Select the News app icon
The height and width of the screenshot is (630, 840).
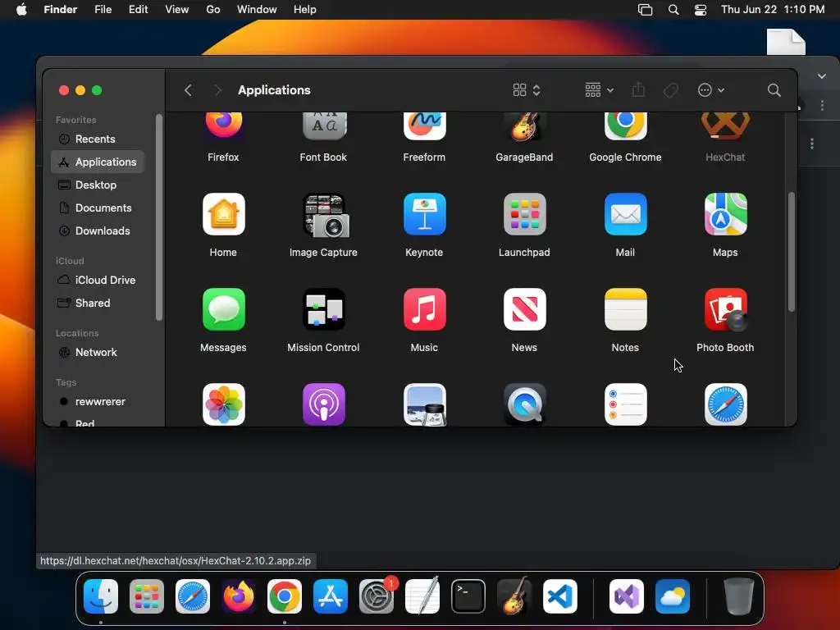pos(524,309)
